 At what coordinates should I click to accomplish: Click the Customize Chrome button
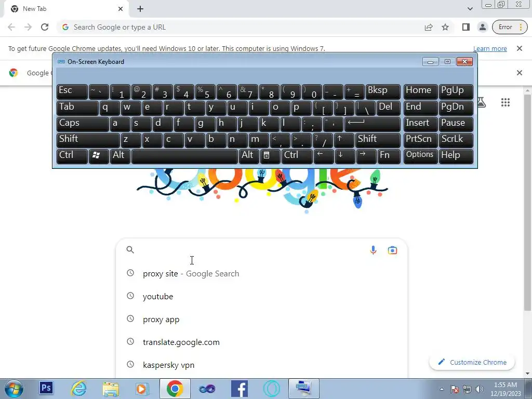pyautogui.click(x=472, y=362)
